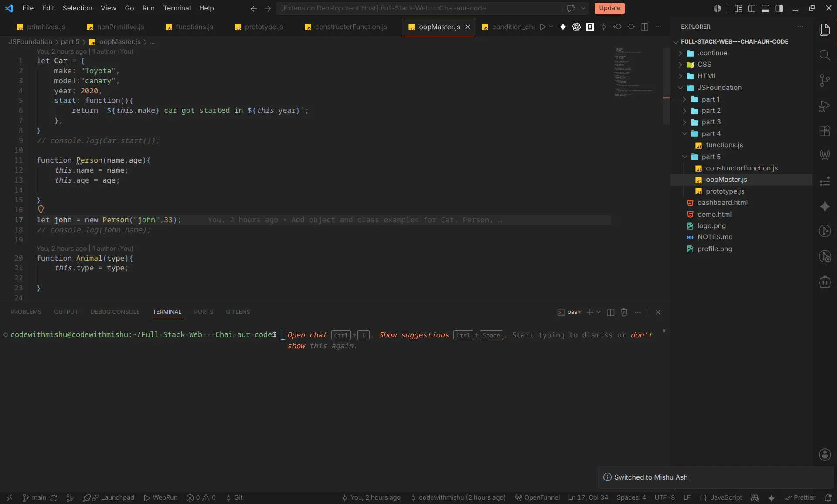Open the chat dropdown in title bar
This screenshot has height=504, width=837.
(583, 8)
